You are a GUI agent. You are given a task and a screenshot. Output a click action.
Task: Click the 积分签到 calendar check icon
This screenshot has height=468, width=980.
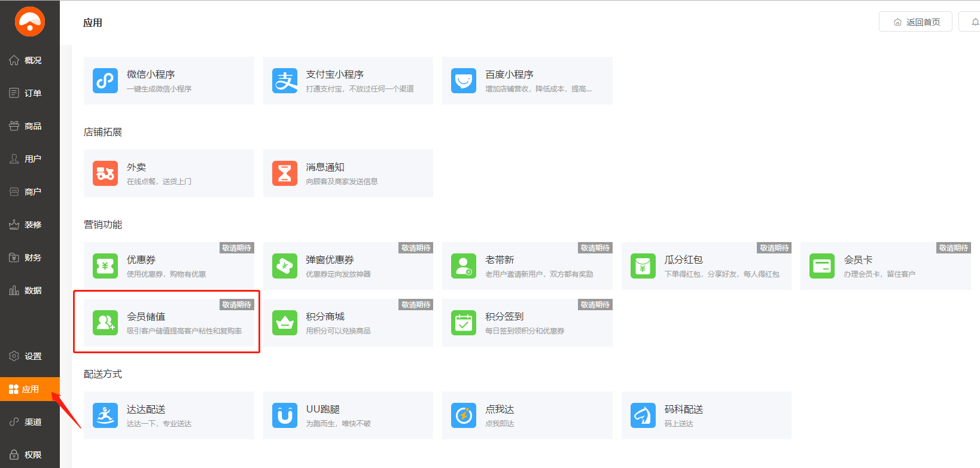[x=464, y=323]
